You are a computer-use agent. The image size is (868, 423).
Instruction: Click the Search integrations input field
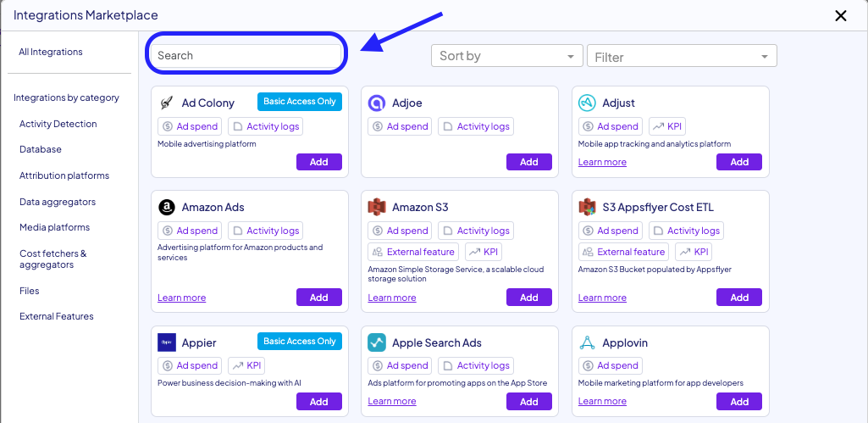pyautogui.click(x=246, y=55)
